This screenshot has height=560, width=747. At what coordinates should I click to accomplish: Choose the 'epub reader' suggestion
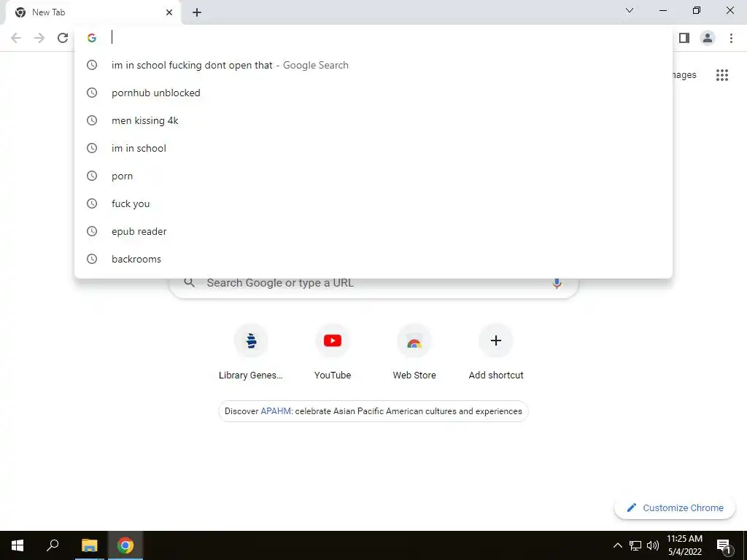373,231
